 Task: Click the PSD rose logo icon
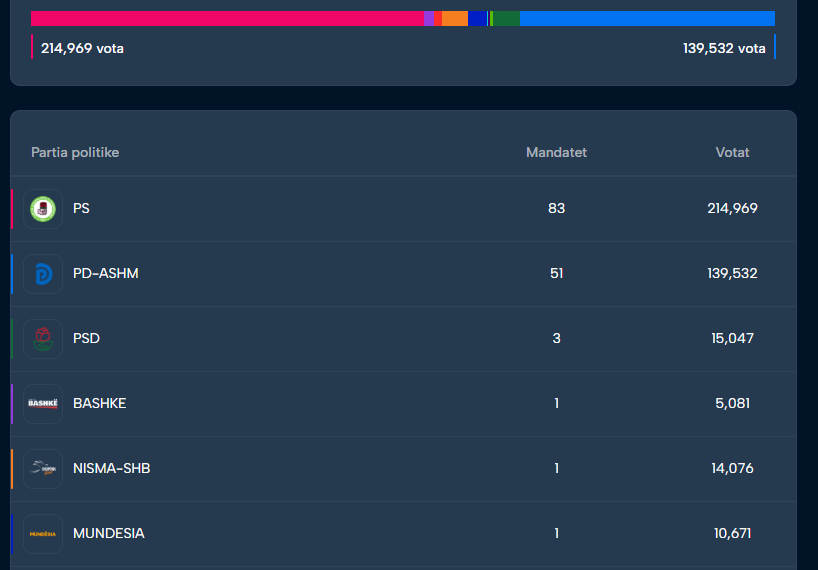[x=43, y=339]
